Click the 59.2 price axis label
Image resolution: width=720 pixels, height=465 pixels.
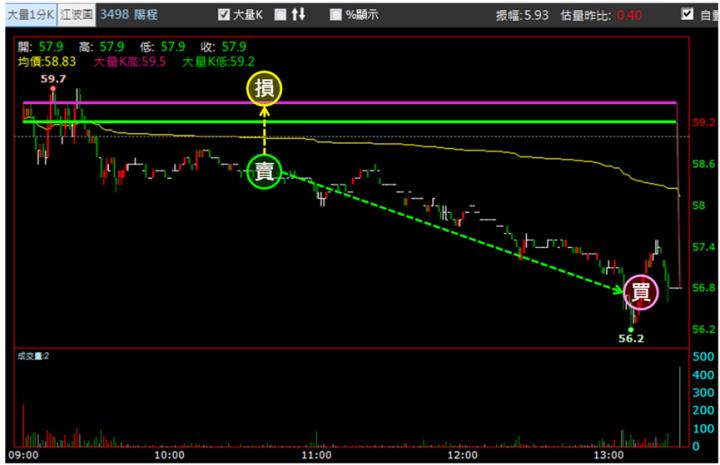(x=704, y=122)
